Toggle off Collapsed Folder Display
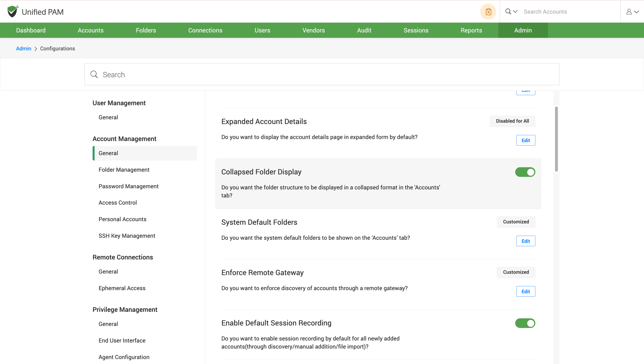 (x=525, y=172)
